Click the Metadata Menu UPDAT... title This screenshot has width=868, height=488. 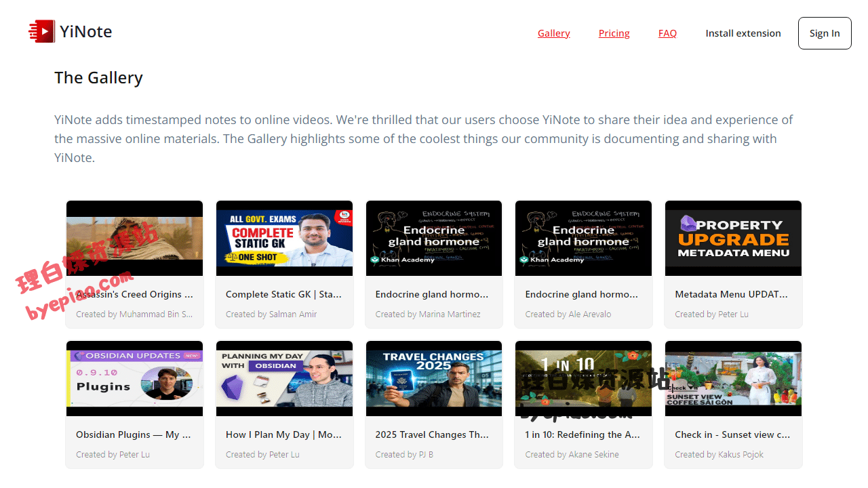coord(731,294)
